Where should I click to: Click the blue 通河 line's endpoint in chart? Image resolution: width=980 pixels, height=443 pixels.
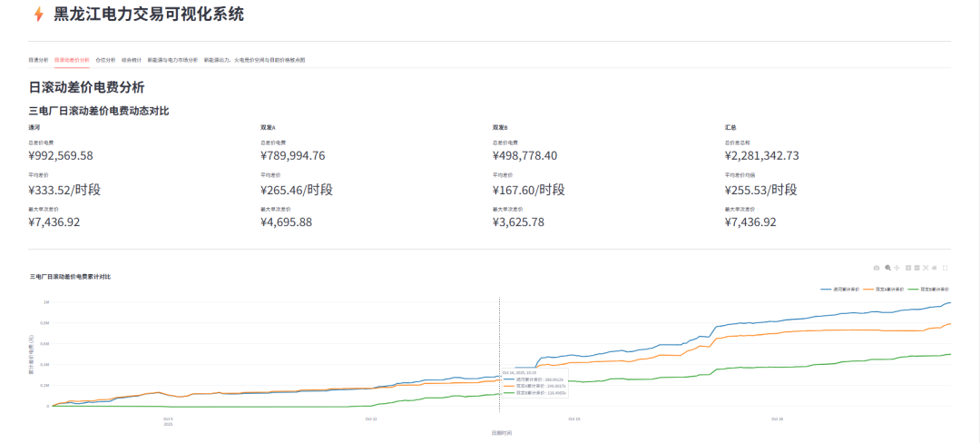950,303
